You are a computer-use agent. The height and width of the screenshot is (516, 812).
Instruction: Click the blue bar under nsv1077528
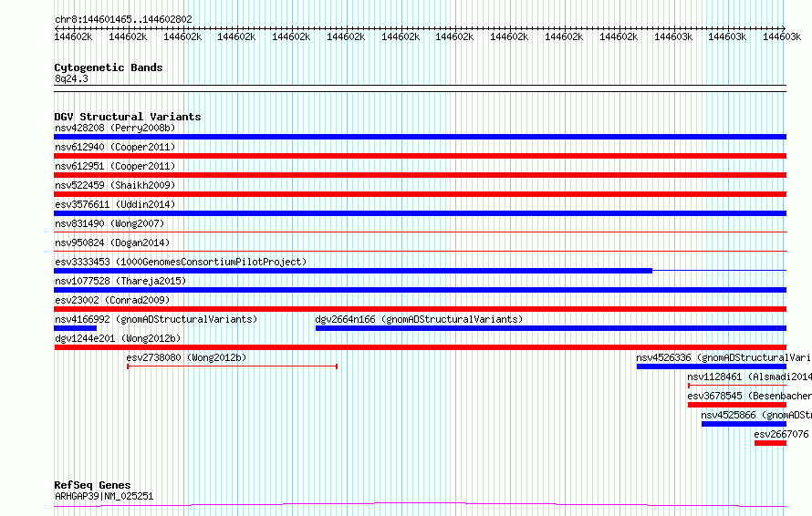pyautogui.click(x=420, y=290)
